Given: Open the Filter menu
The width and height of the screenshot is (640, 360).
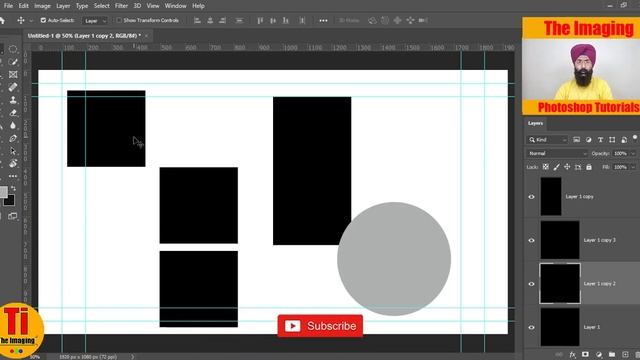Looking at the screenshot, I should [121, 6].
